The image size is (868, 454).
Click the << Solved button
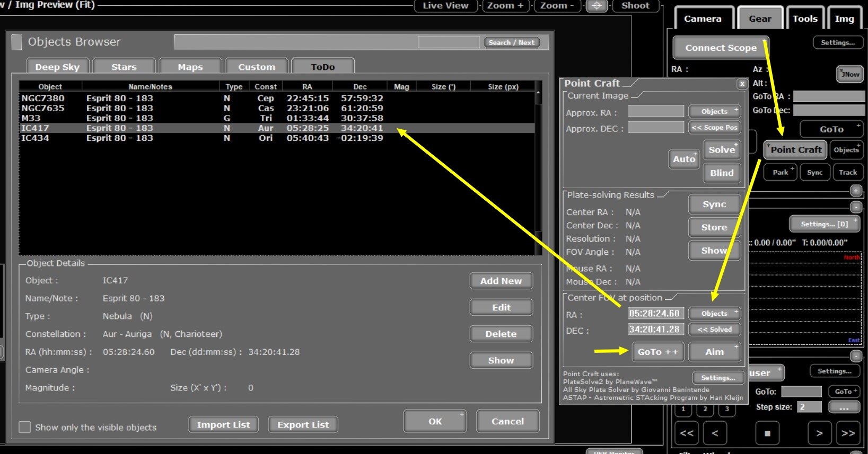click(714, 329)
